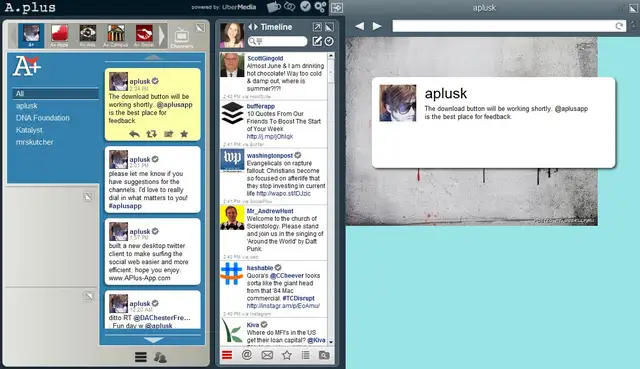The width and height of the screenshot is (640, 369).
Task: Switch to the favorites star tab
Action: (x=287, y=355)
